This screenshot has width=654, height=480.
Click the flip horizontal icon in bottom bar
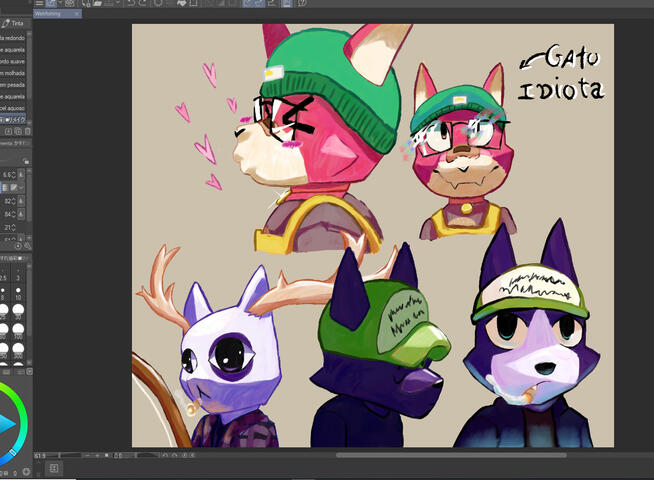pos(192,455)
